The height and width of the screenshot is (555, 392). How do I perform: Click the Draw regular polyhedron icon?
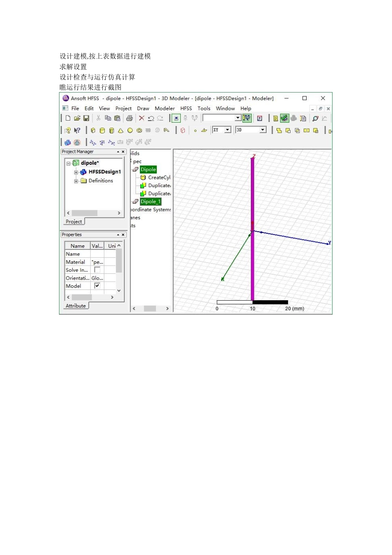pyautogui.click(x=111, y=130)
